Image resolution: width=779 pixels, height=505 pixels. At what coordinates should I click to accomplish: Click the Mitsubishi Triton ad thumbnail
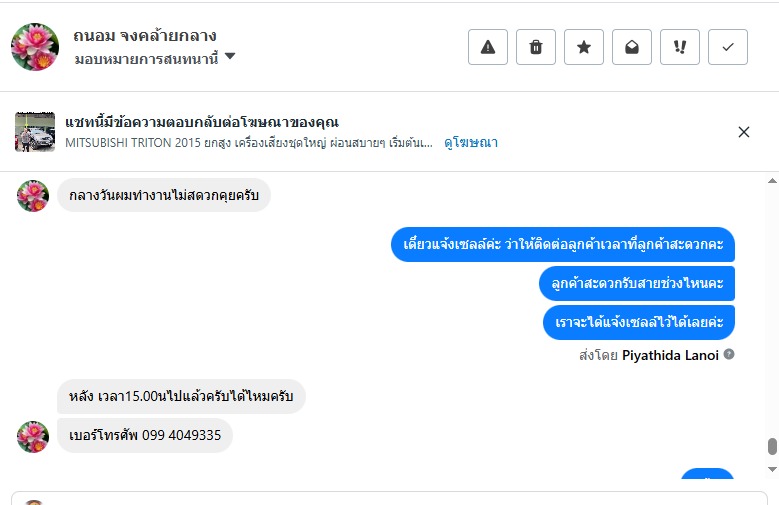click(x=35, y=132)
